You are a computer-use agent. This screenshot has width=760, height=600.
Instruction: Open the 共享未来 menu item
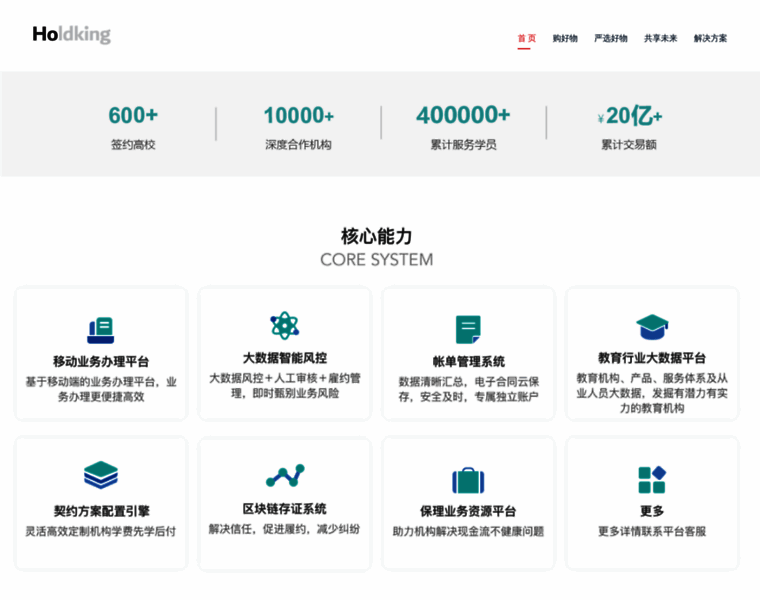click(x=660, y=38)
